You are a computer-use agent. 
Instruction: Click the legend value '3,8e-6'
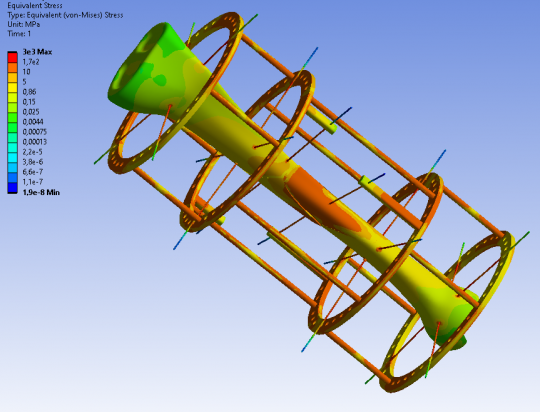(x=33, y=162)
